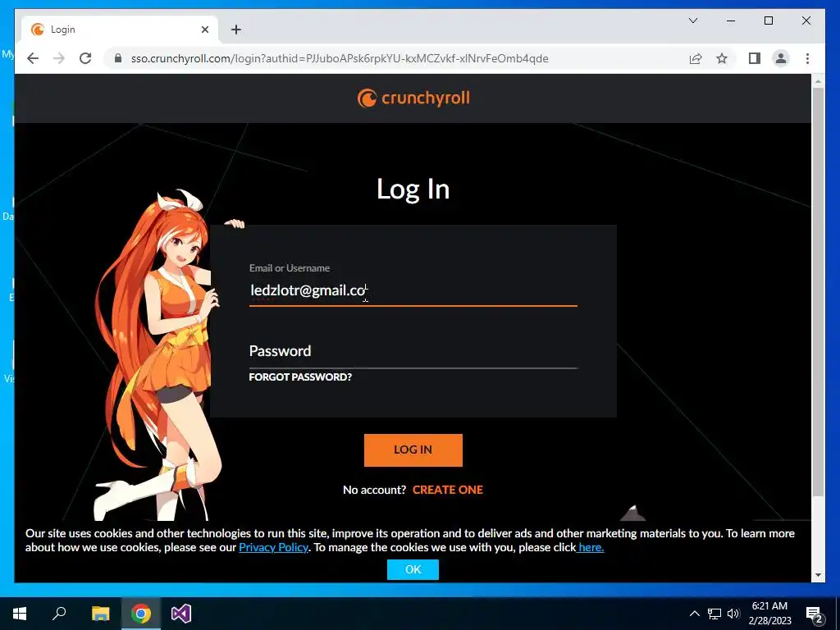
Task: Open the notification center icon
Action: click(x=815, y=614)
